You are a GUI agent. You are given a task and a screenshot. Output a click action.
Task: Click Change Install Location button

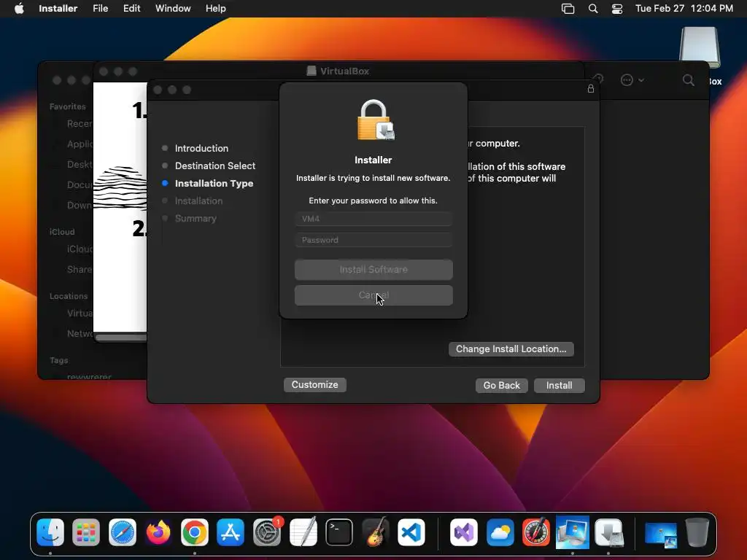(x=511, y=349)
